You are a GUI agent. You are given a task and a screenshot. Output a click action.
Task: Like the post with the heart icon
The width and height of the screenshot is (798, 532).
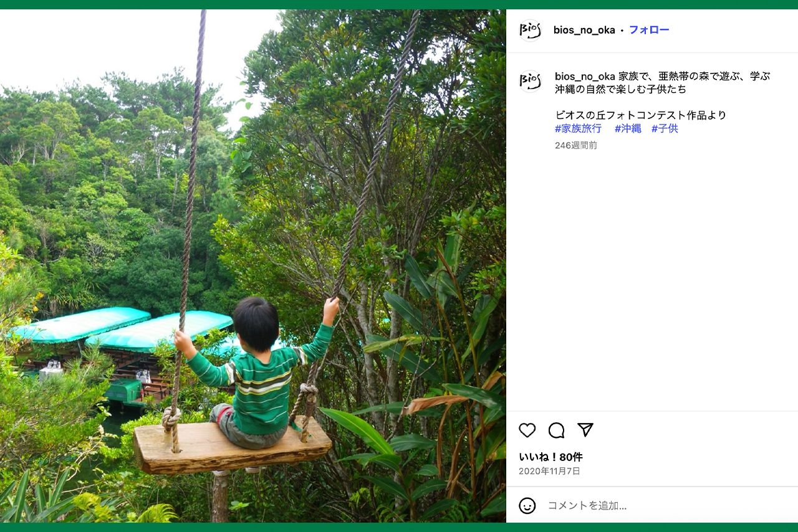tap(527, 430)
